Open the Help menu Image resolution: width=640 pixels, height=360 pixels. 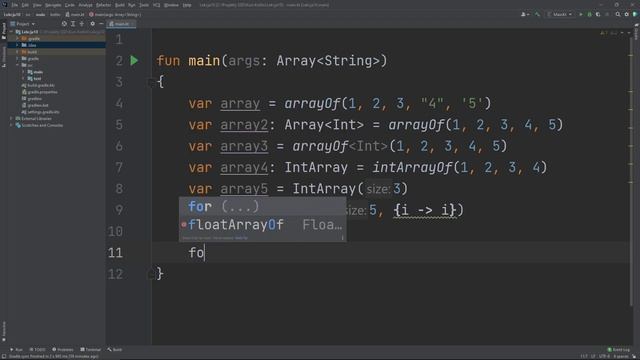tap(187, 5)
